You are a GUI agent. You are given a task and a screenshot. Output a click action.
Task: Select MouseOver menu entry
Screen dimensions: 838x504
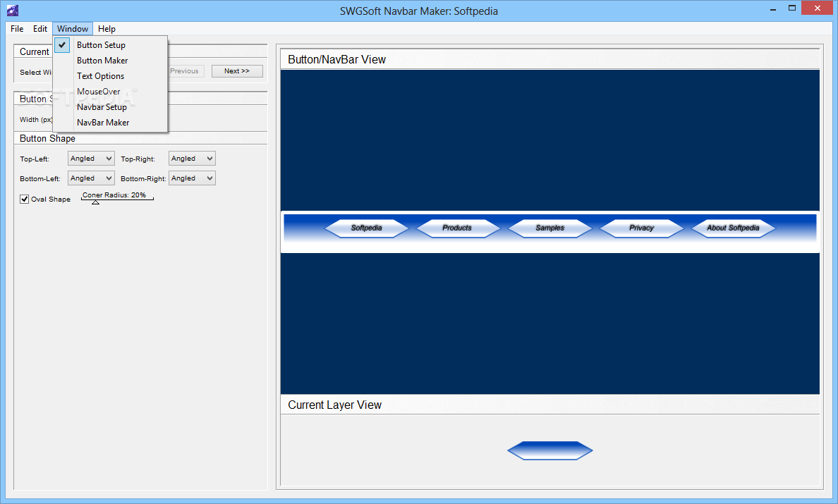point(111,92)
